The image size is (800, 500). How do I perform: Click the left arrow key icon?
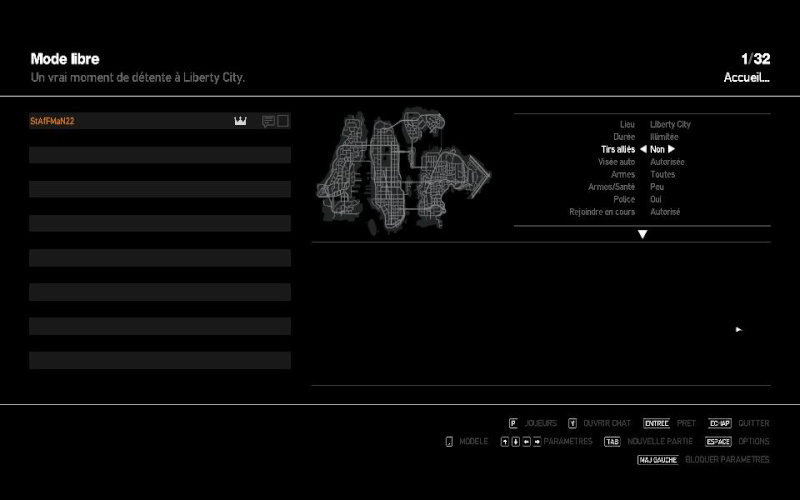tap(526, 442)
